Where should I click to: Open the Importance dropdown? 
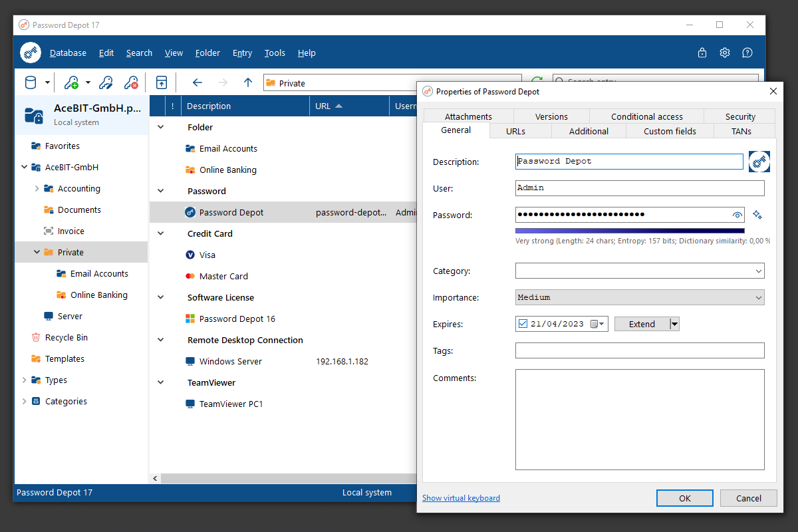coord(640,297)
